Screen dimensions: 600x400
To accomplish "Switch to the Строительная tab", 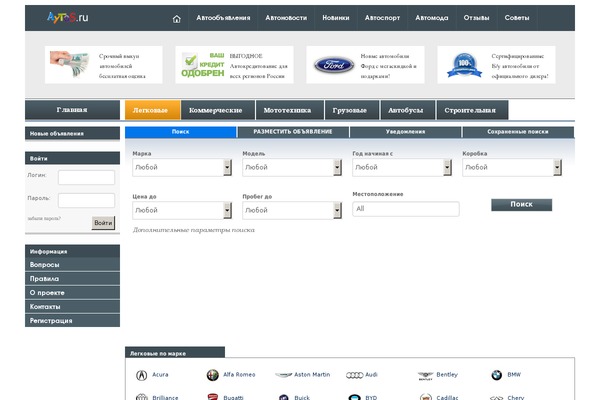I will click(472, 110).
